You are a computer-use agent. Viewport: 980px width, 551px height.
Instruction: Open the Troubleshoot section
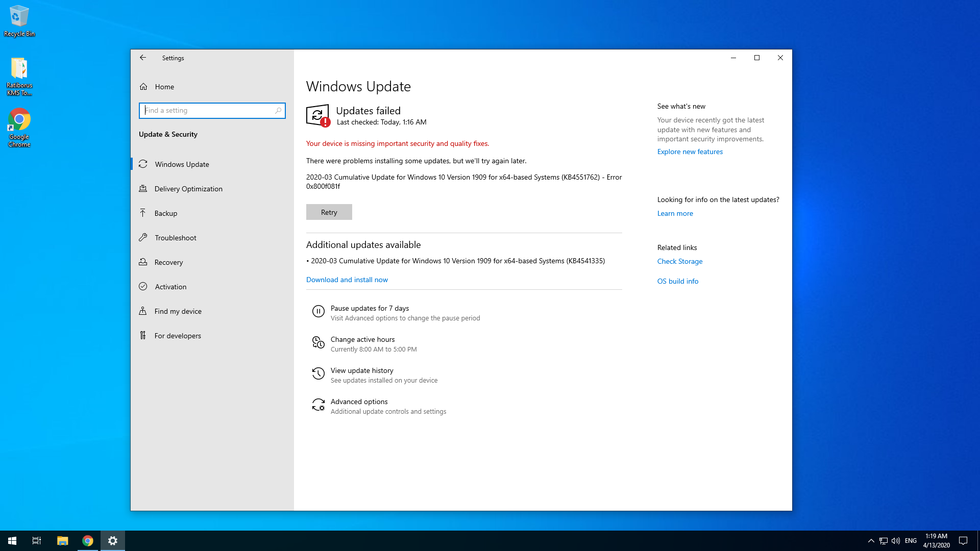[175, 238]
